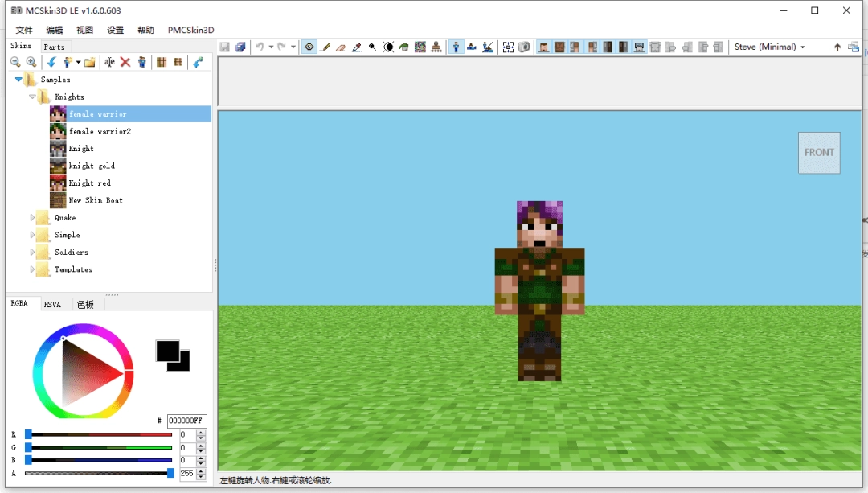Click the zoom in magnifier above the skin tree
The width and height of the screenshot is (868, 493).
pyautogui.click(x=31, y=62)
